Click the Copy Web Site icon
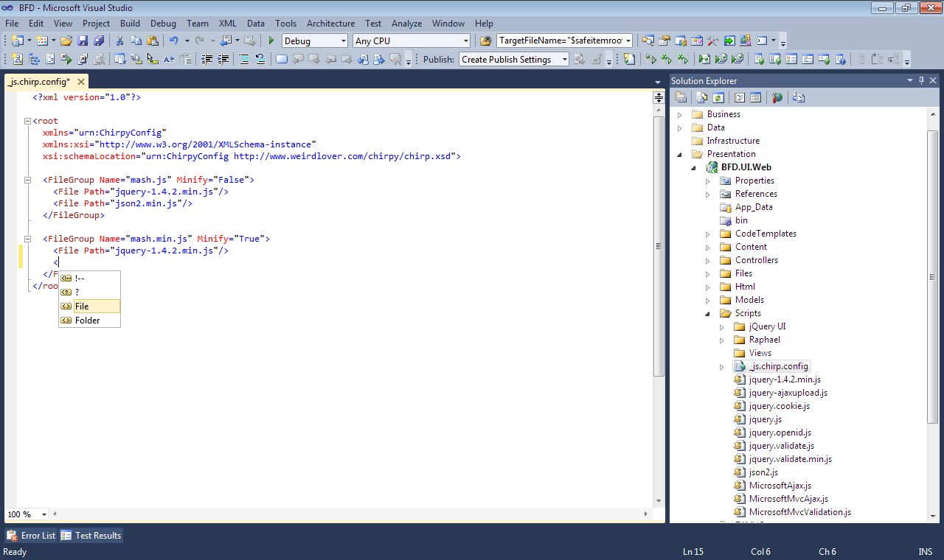Viewport: 944px width, 560px height. pos(799,97)
